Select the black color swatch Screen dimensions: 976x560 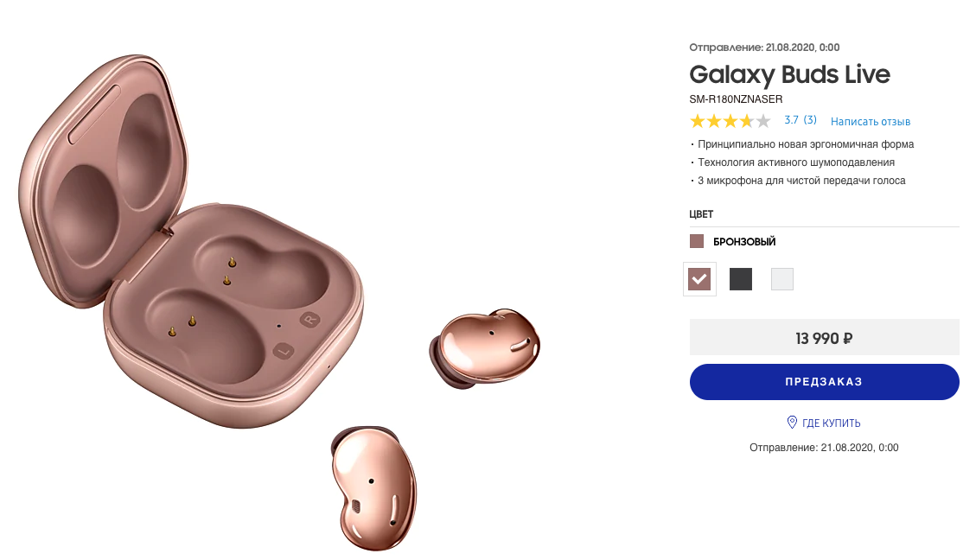(x=741, y=279)
